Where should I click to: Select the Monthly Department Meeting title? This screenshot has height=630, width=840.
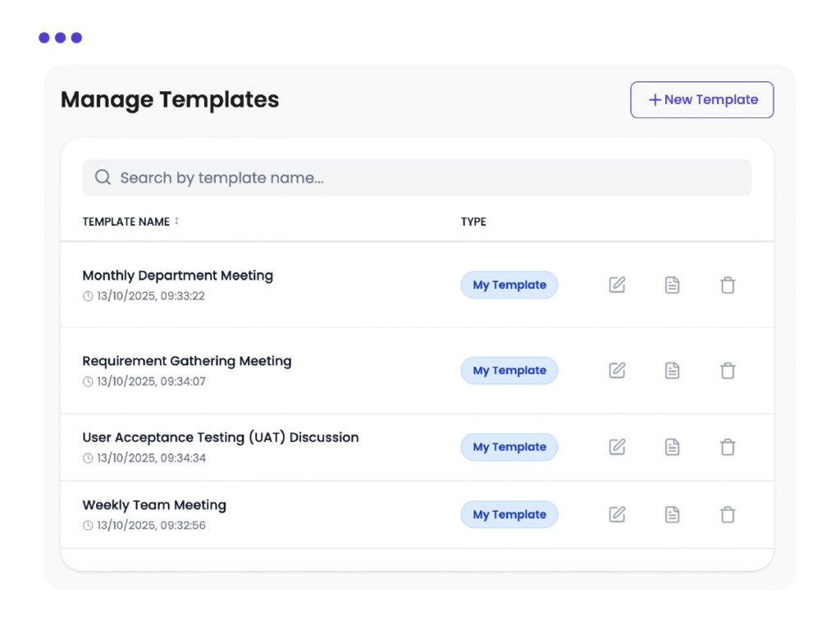178,276
